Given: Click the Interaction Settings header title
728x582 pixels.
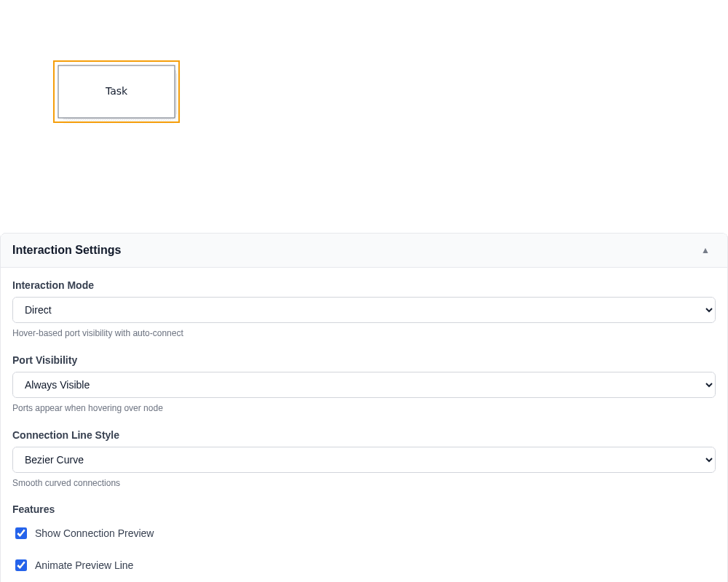Looking at the screenshot, I should click(x=66, y=250).
